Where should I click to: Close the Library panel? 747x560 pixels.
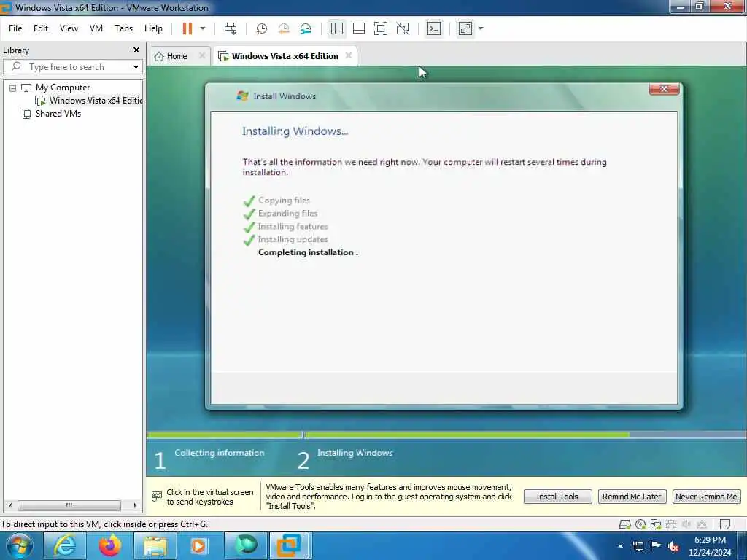(x=136, y=50)
